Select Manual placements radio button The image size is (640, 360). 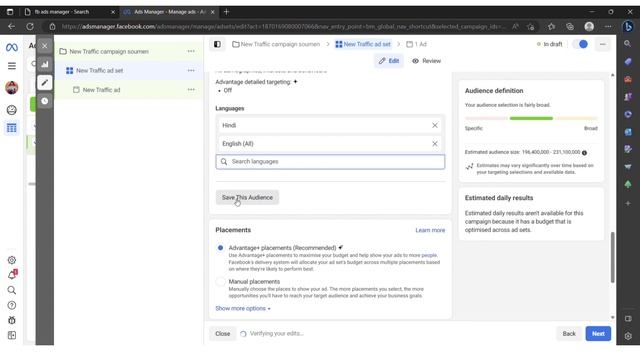[220, 282]
